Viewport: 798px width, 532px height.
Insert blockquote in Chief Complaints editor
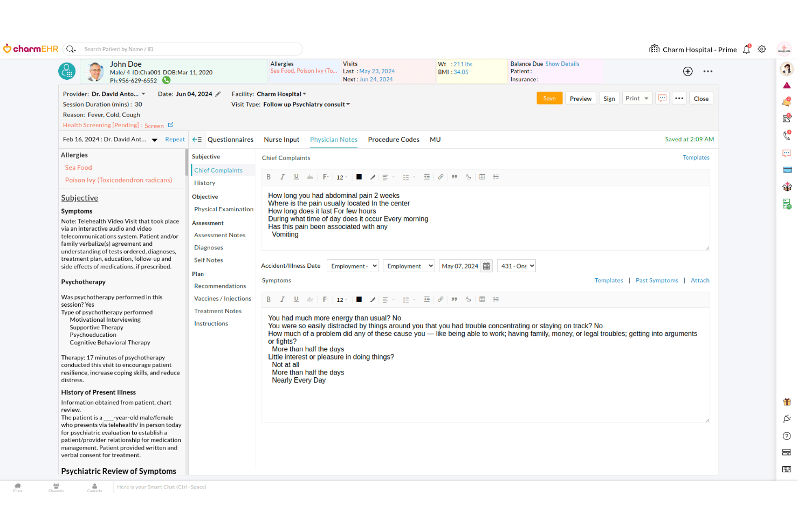coord(455,177)
